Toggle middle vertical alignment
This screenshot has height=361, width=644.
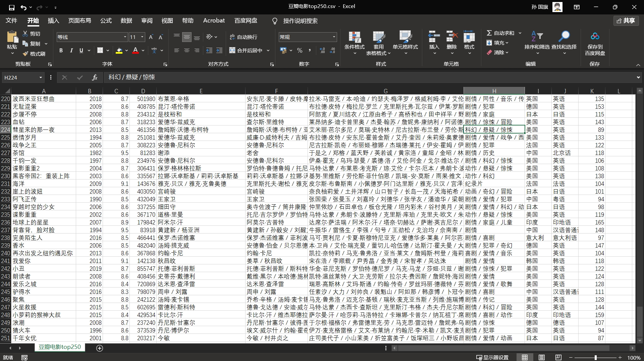(x=187, y=37)
